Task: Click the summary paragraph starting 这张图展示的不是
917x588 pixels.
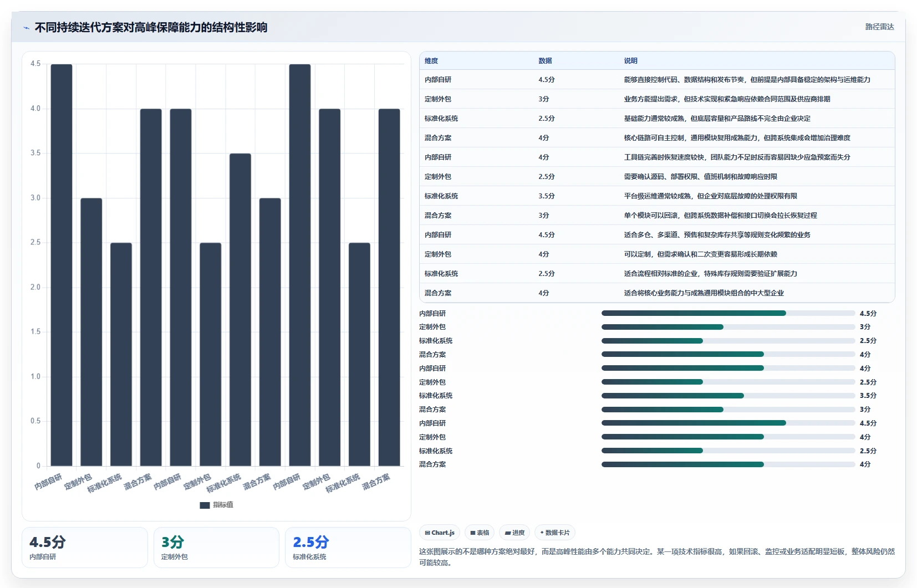Action: click(x=656, y=557)
